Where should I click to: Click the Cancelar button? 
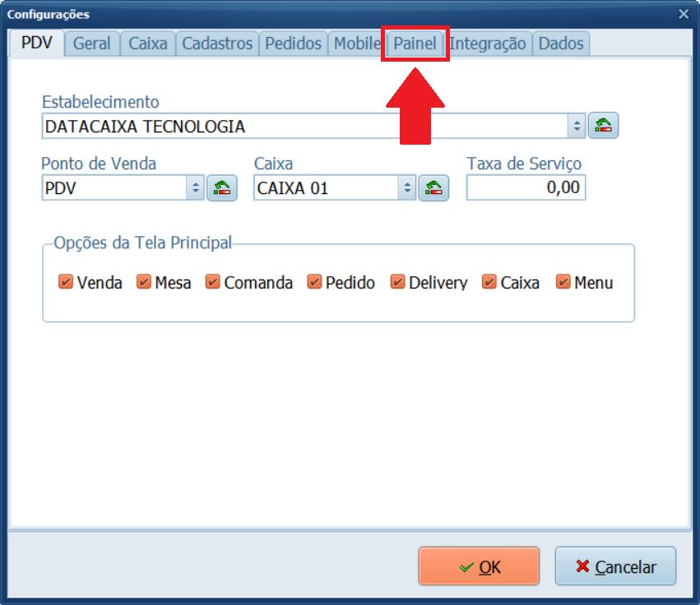point(615,566)
